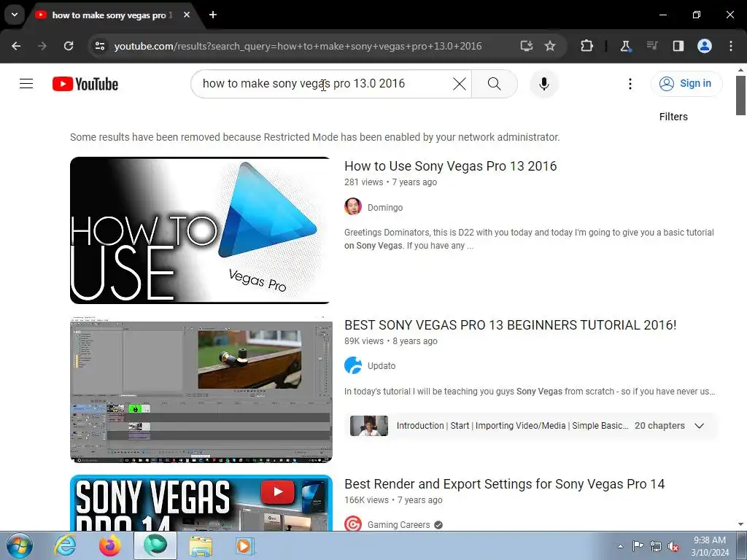
Task: Open network tray icon
Action: coord(656,546)
